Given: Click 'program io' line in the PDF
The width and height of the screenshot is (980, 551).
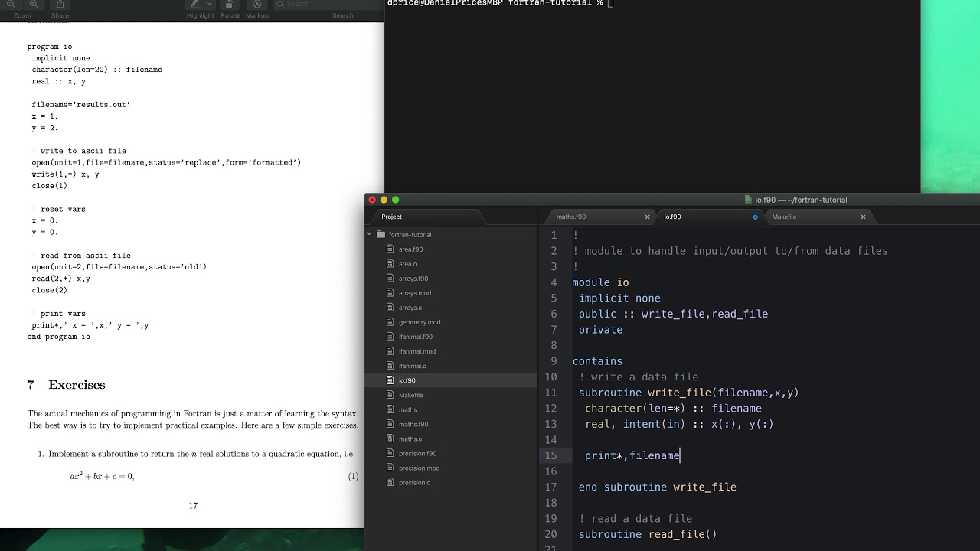Looking at the screenshot, I should tap(50, 47).
